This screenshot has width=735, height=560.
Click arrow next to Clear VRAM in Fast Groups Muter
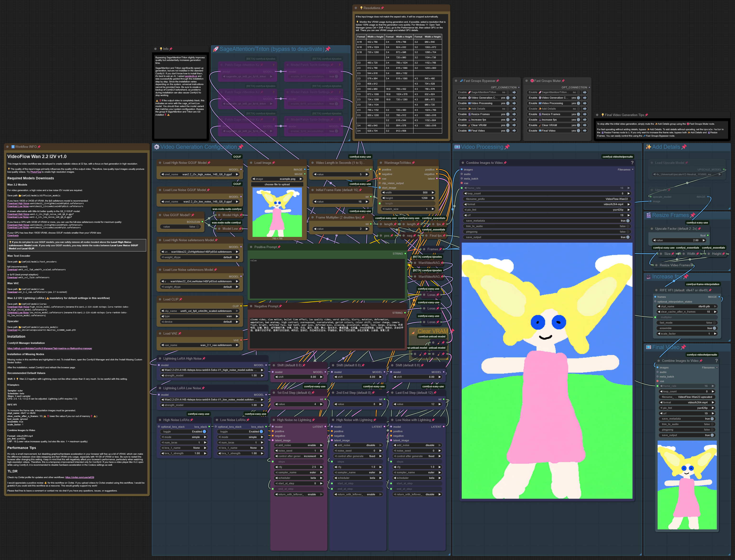(585, 125)
